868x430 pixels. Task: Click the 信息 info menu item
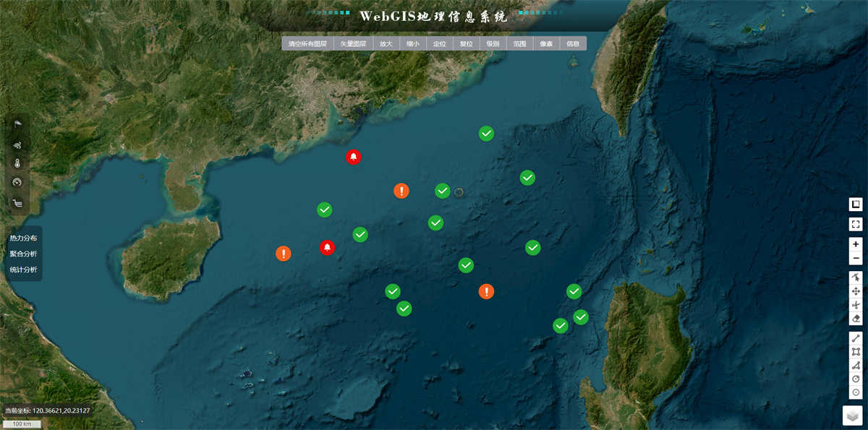tap(574, 44)
